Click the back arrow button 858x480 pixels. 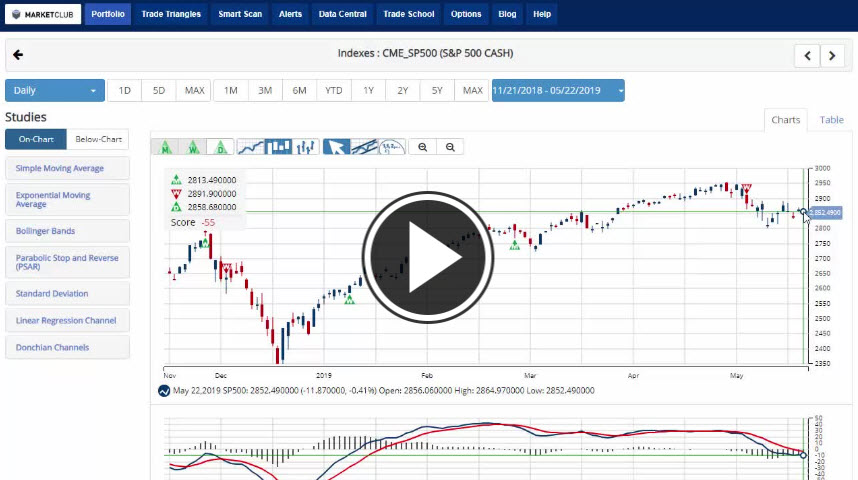coord(18,55)
